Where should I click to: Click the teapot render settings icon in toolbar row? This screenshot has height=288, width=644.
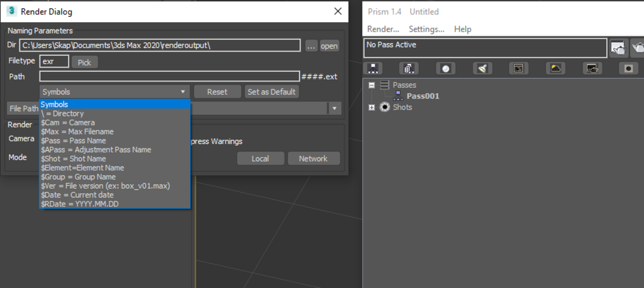coord(592,69)
